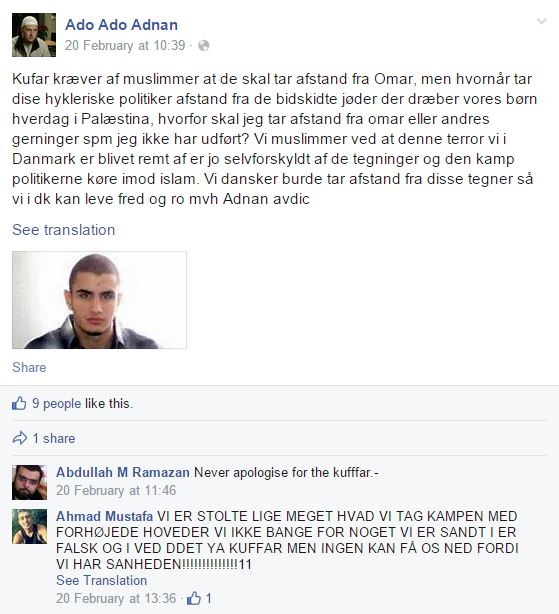559x614 pixels.
Task: Click See Translation under Ahmad Mustafa's comment
Action: (x=101, y=580)
